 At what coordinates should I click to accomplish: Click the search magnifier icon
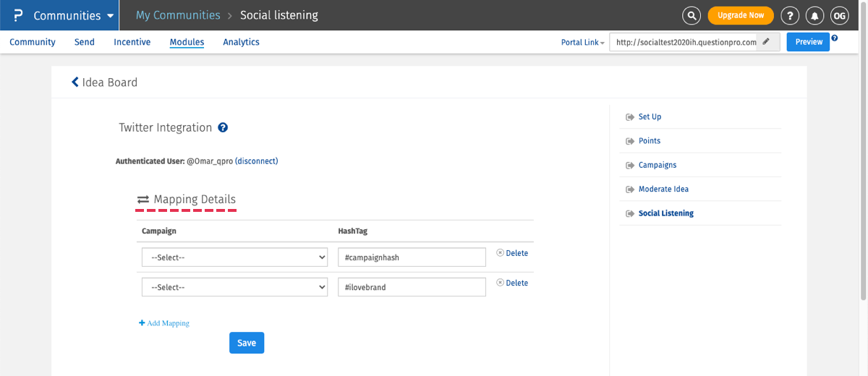tap(692, 15)
